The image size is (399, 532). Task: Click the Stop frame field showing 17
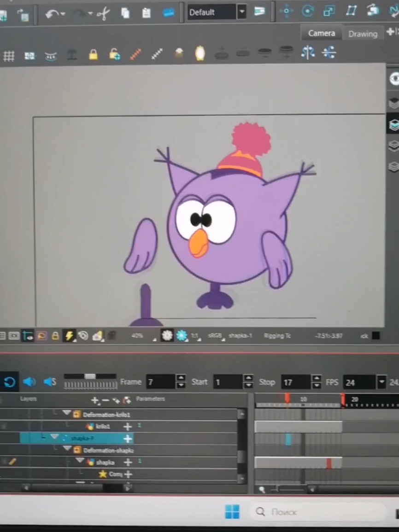click(x=296, y=382)
